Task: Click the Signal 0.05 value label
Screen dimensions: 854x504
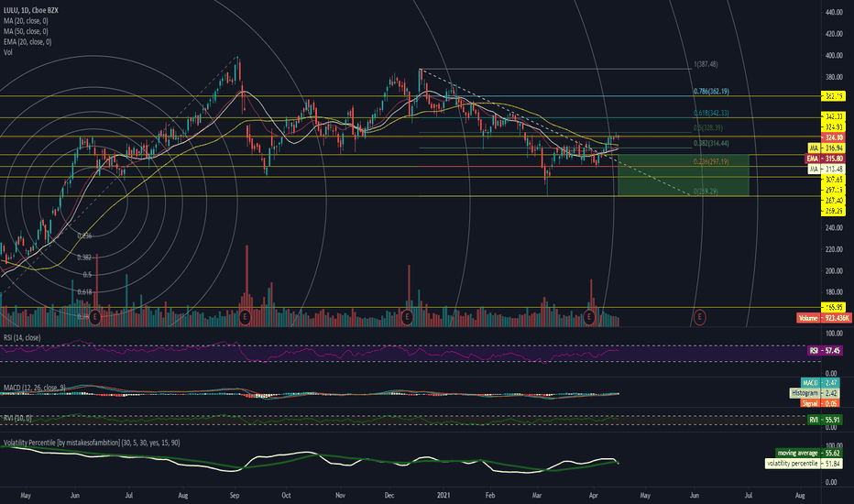Action: (820, 403)
